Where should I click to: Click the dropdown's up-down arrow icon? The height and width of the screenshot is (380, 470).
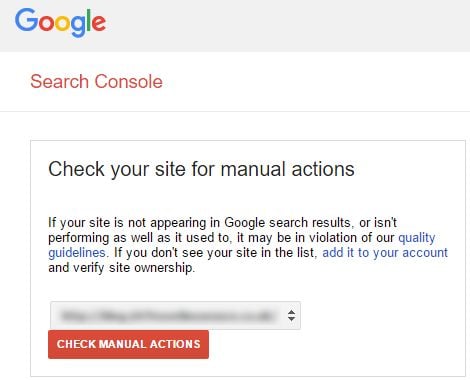tap(291, 315)
